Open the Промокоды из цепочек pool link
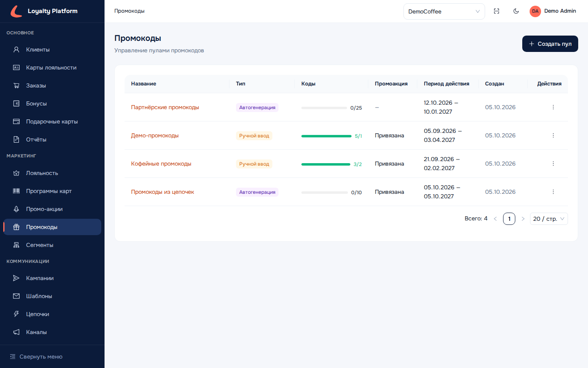Viewport: 588px width, 368px height. 163,192
